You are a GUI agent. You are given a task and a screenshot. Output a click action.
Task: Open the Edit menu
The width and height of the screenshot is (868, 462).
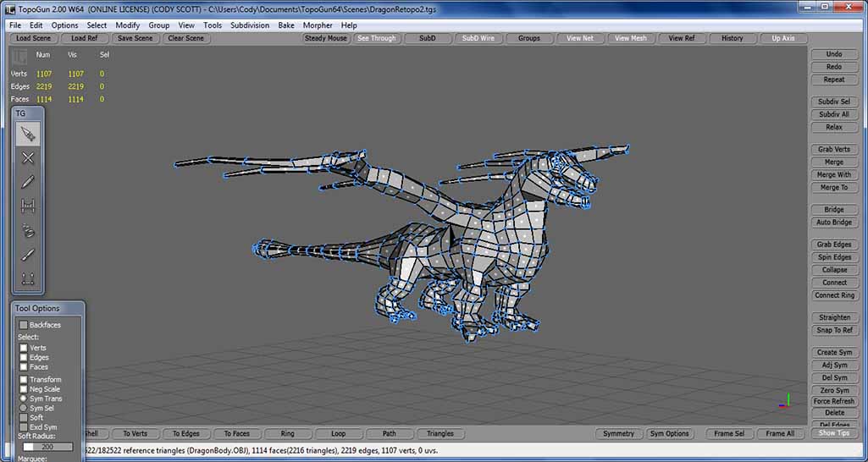pos(36,25)
